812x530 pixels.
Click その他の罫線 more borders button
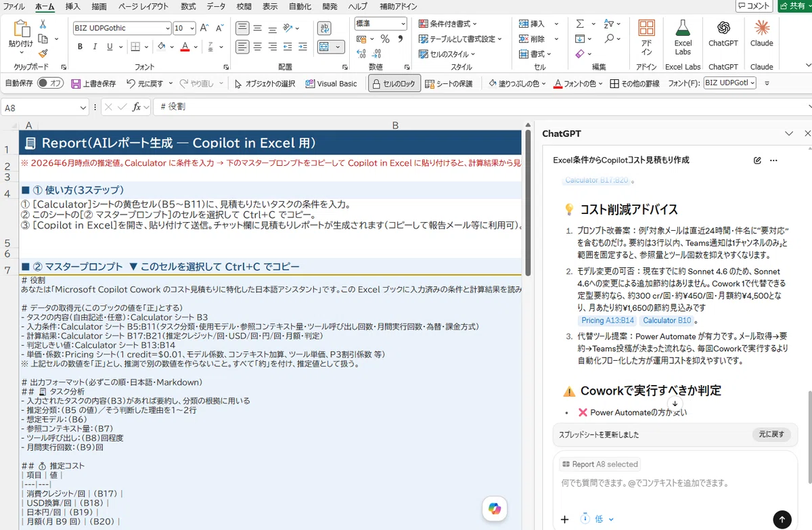click(635, 83)
